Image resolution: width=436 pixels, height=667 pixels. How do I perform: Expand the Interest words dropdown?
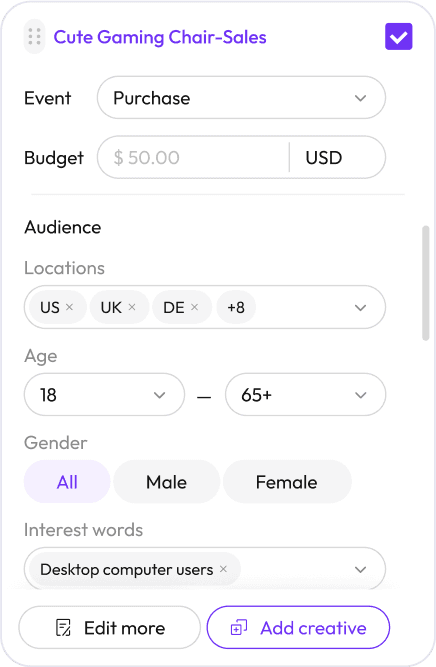pos(360,570)
